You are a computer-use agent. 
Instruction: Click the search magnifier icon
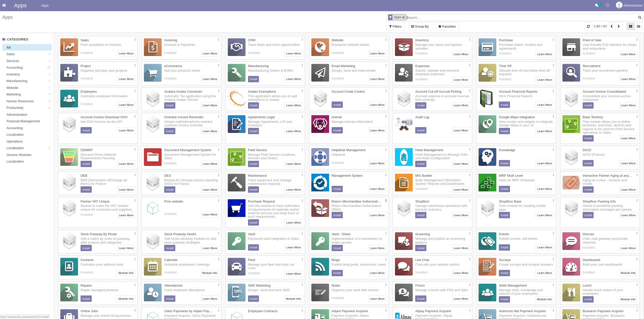(x=639, y=17)
